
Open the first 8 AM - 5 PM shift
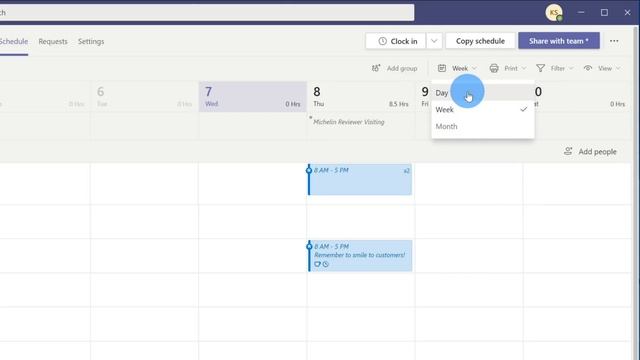pos(360,180)
